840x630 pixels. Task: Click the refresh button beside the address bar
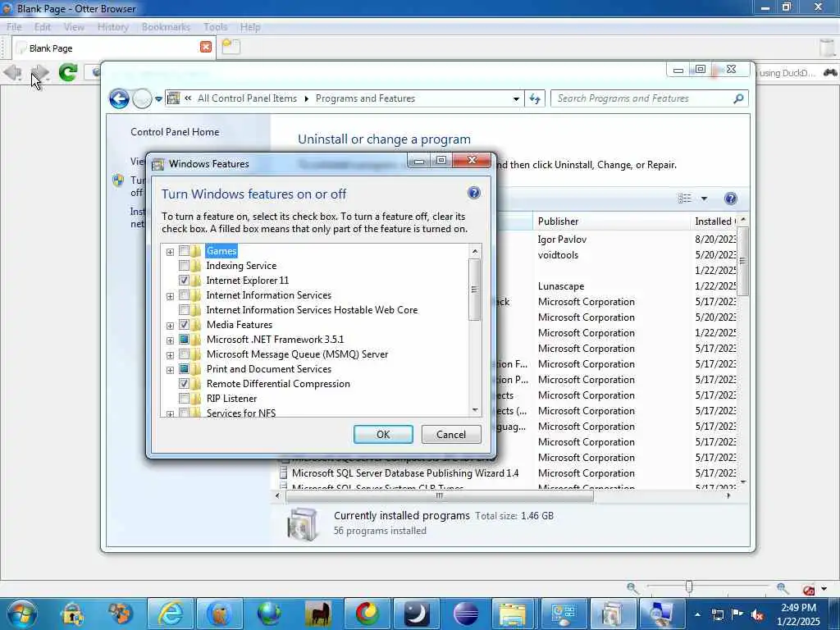pos(535,98)
